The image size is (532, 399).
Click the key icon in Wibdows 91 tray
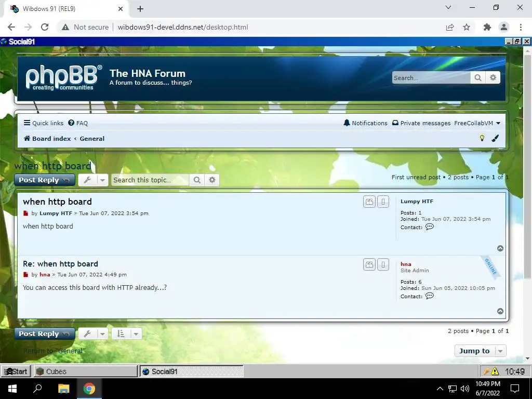click(x=486, y=371)
